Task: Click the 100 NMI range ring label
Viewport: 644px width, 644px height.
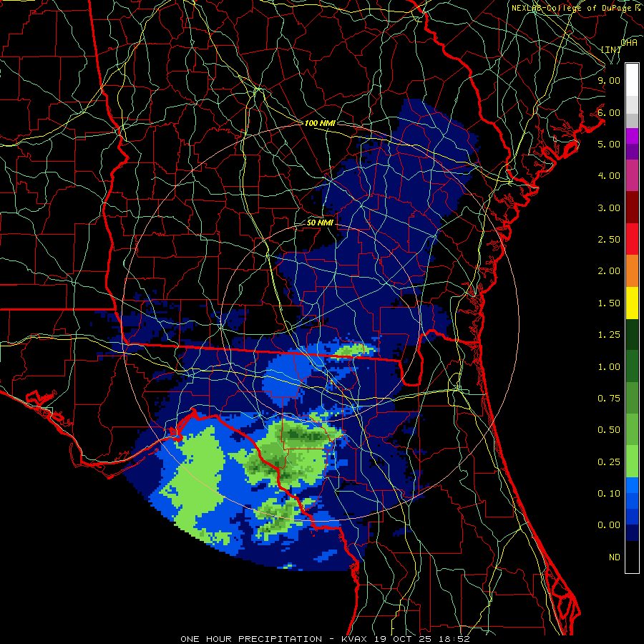Action: pos(320,123)
